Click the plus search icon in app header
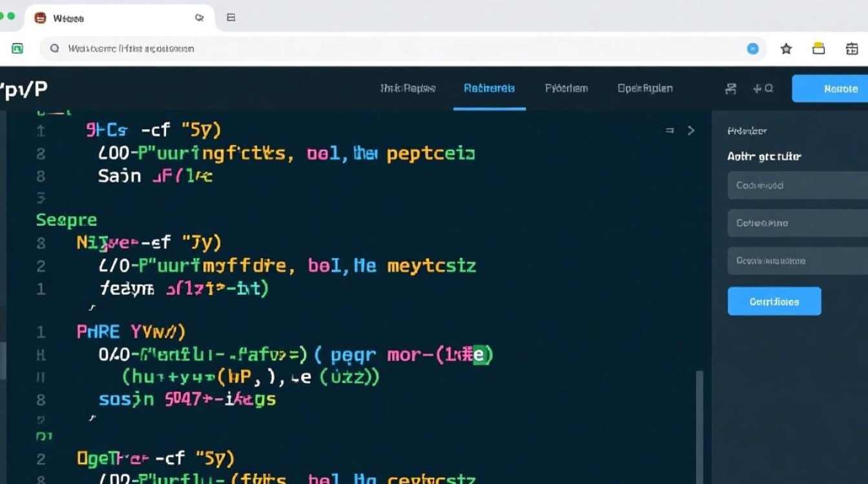868x484 pixels. (x=763, y=89)
